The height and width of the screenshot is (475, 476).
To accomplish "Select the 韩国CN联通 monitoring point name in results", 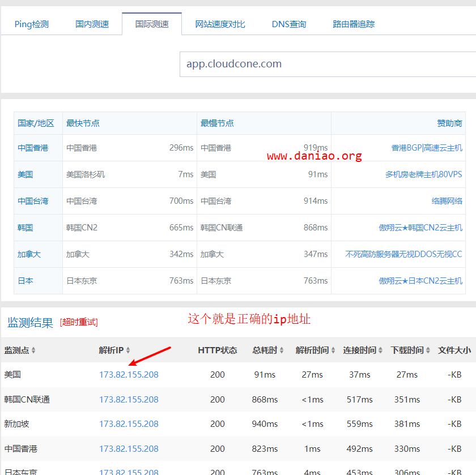I will [x=27, y=400].
